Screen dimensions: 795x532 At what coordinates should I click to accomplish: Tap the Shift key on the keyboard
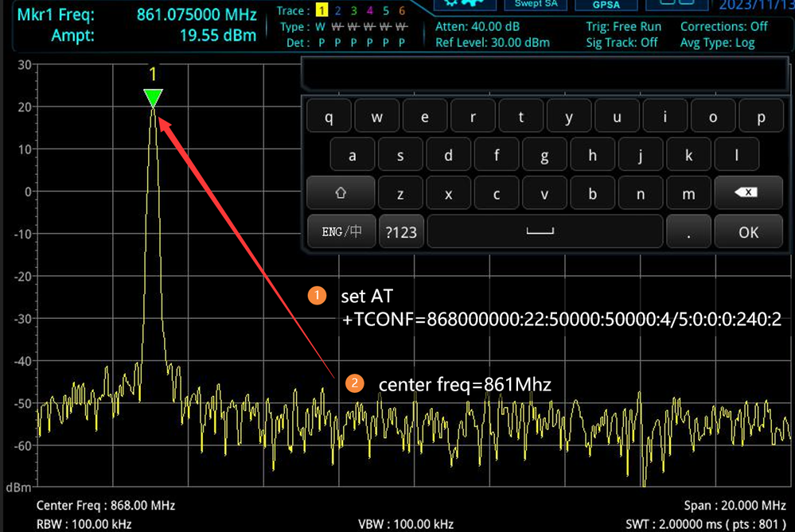pyautogui.click(x=341, y=193)
